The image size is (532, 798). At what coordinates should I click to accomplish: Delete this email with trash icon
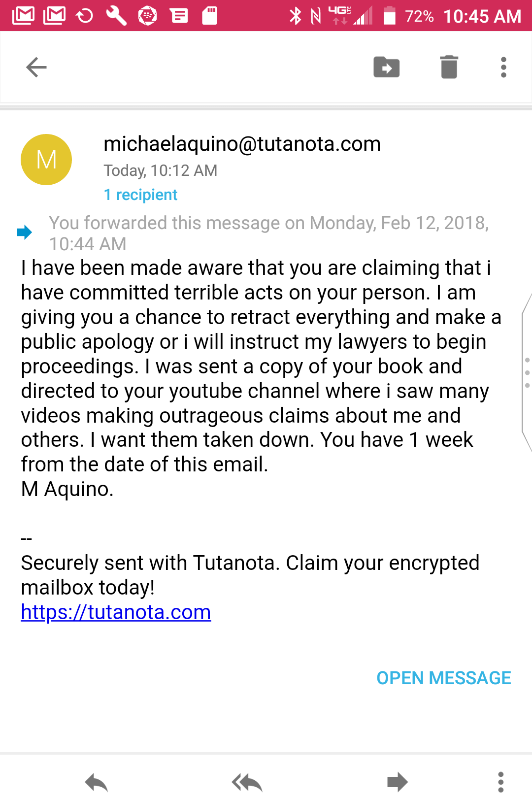tap(449, 67)
